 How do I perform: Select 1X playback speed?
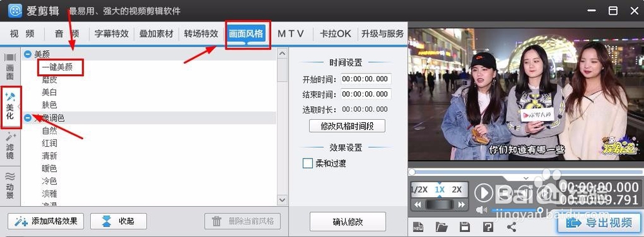(x=440, y=190)
